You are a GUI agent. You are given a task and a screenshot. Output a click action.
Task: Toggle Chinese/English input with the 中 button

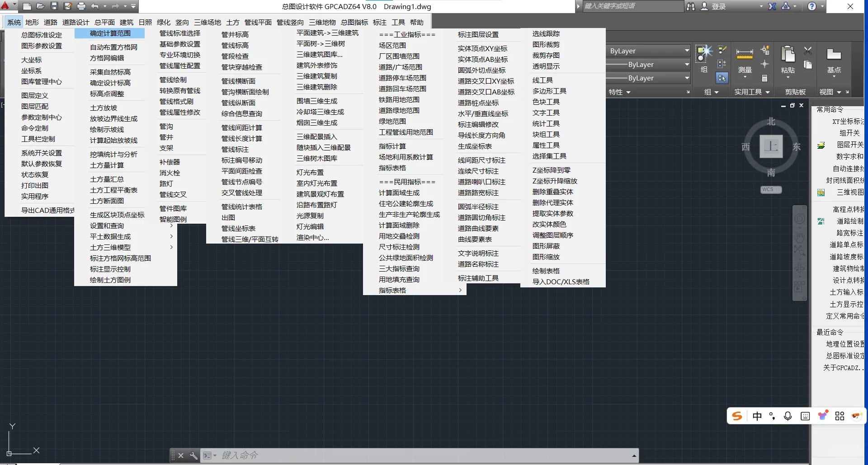758,416
